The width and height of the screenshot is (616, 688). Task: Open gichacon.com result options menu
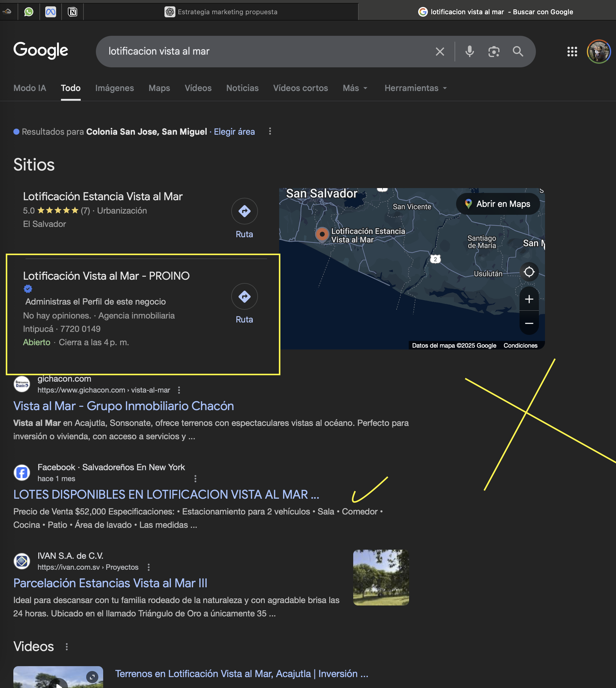point(179,390)
